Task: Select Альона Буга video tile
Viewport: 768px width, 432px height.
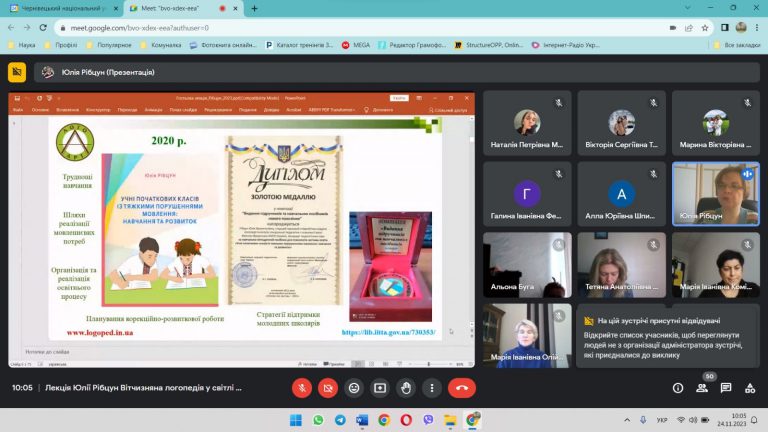Action: [x=527, y=265]
